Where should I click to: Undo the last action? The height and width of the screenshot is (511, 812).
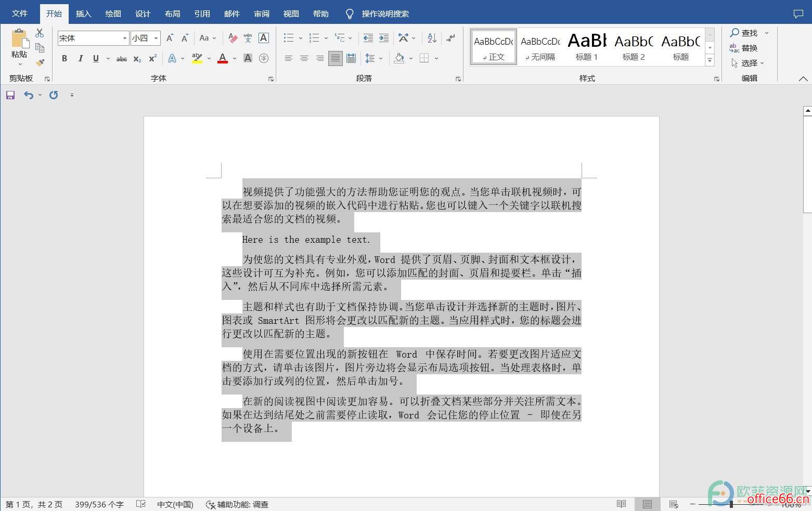click(29, 95)
